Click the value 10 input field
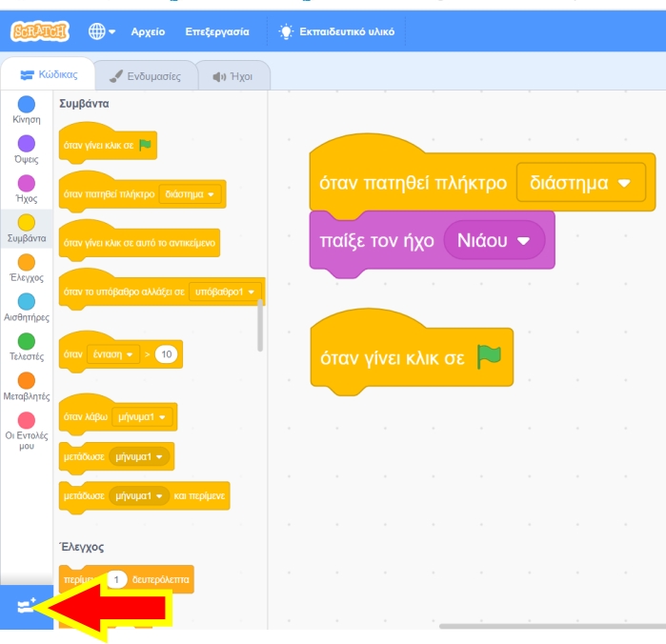Viewport: 666px width, 644px height. coord(167,354)
